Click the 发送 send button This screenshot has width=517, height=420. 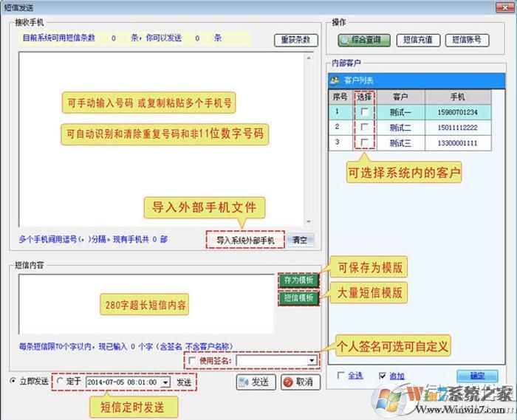(256, 382)
